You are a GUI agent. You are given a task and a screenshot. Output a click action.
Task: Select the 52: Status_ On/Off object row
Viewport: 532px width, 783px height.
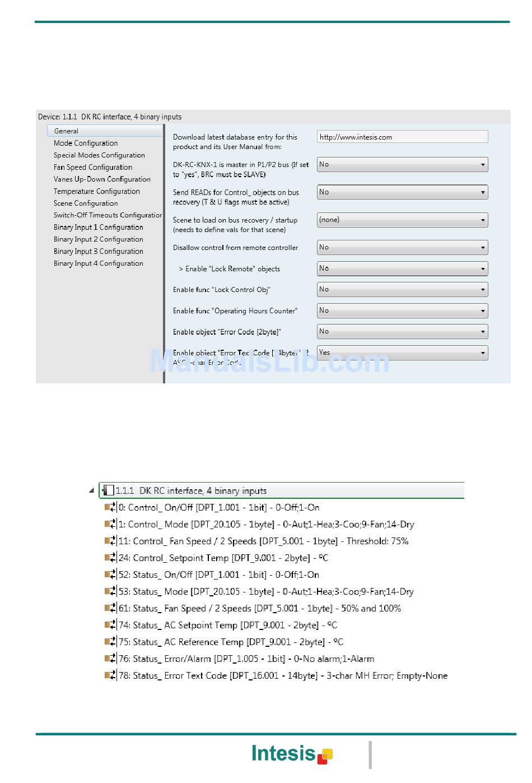tap(219, 575)
